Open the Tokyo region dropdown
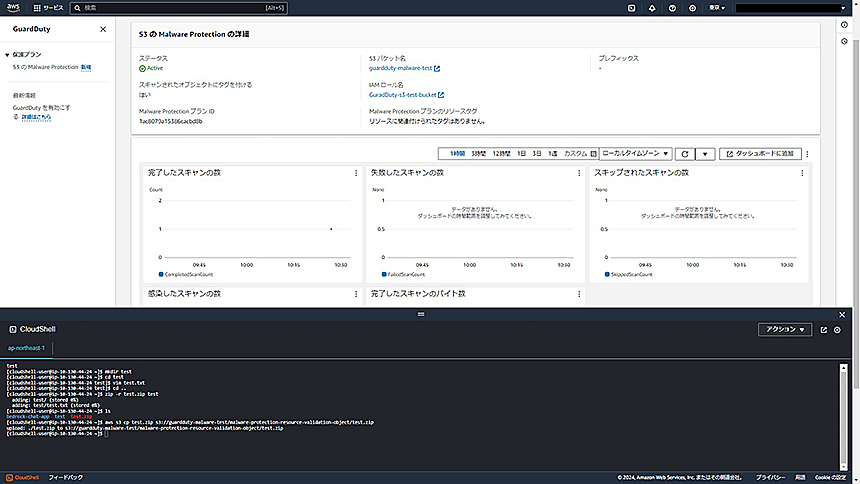 pyautogui.click(x=717, y=8)
